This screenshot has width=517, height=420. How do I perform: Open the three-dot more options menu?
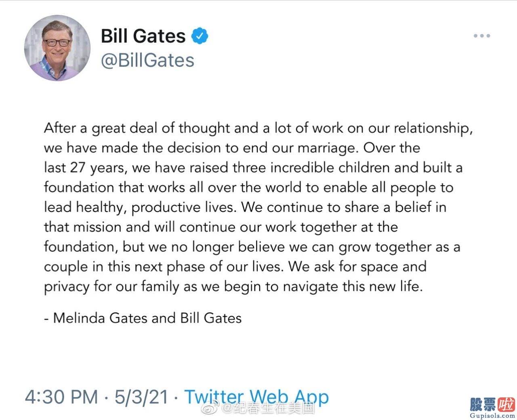pyautogui.click(x=482, y=36)
